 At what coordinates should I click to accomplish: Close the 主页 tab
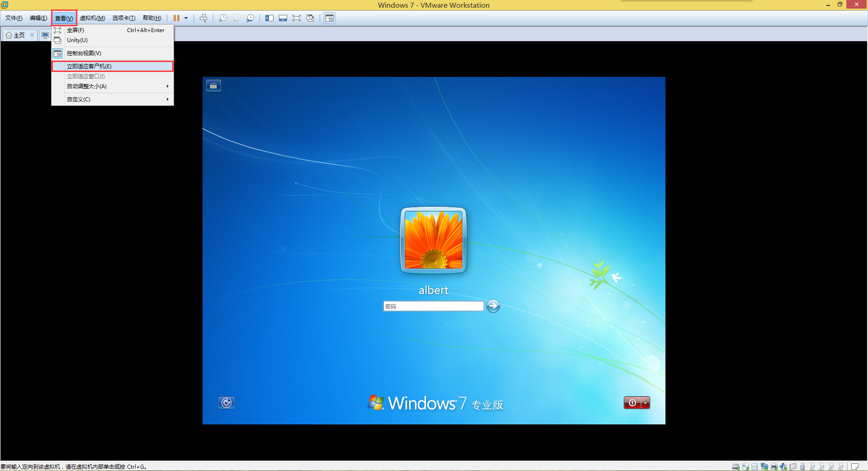(32, 35)
